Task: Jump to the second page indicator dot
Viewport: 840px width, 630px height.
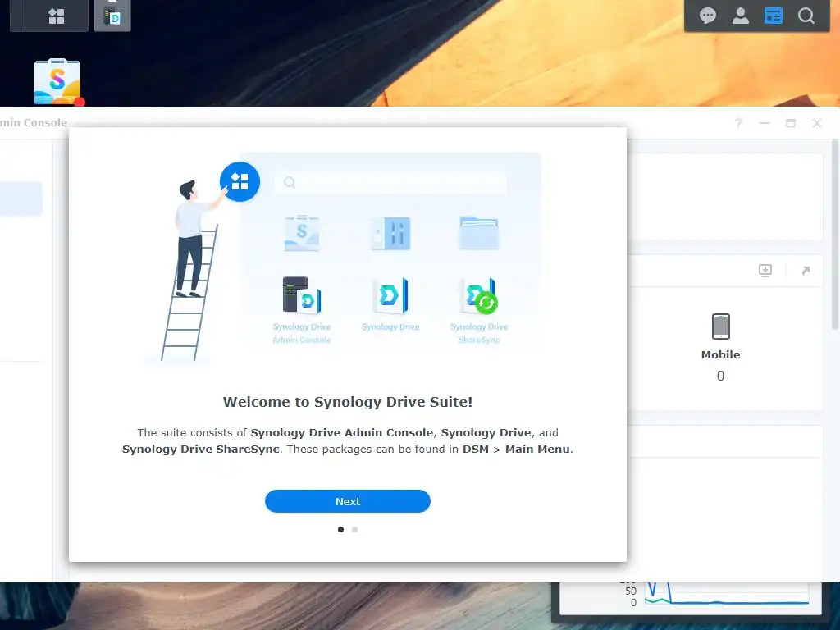Action: click(x=354, y=529)
